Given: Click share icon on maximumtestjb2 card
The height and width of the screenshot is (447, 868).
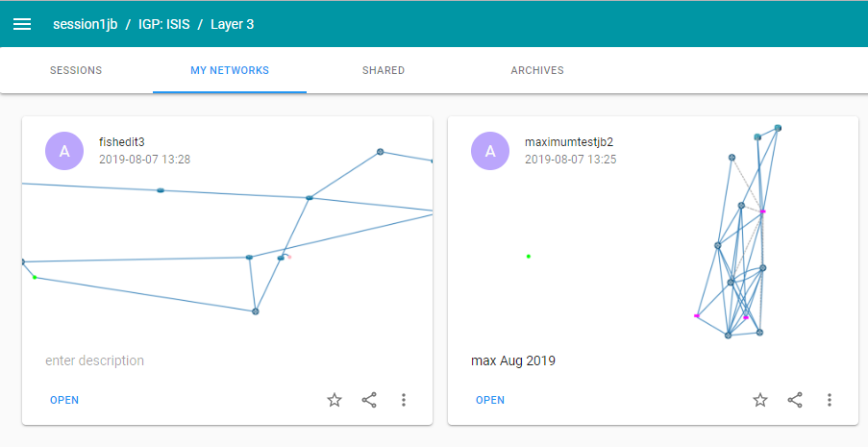Looking at the screenshot, I should (x=795, y=400).
